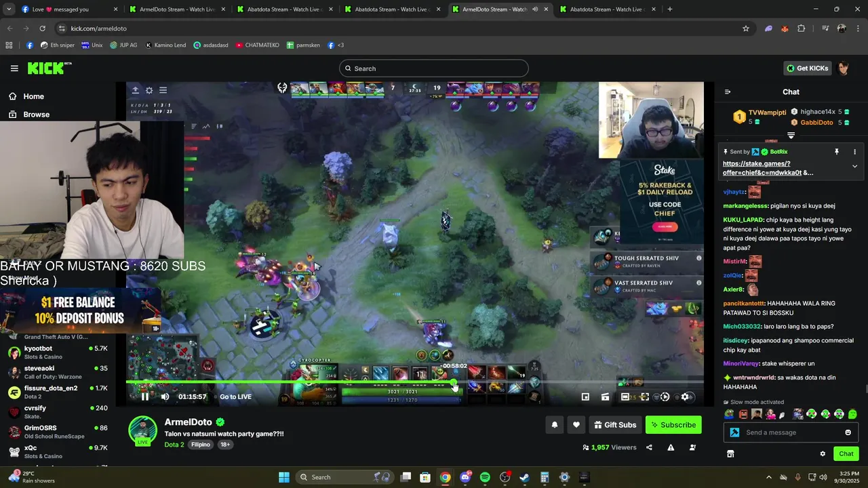Open a new browser tab
This screenshot has height=488, width=868.
[x=670, y=9]
